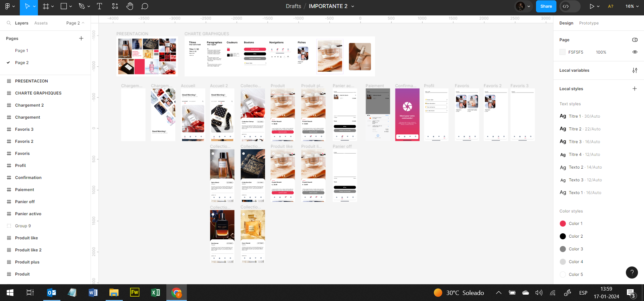Click the Present play button
Image resolution: width=644 pixels, height=301 pixels.
[x=592, y=6]
